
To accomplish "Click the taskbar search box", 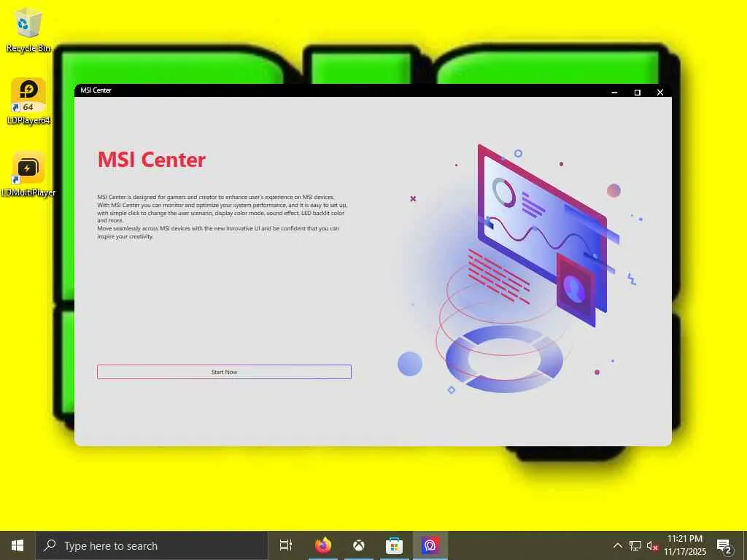I will coord(152,545).
